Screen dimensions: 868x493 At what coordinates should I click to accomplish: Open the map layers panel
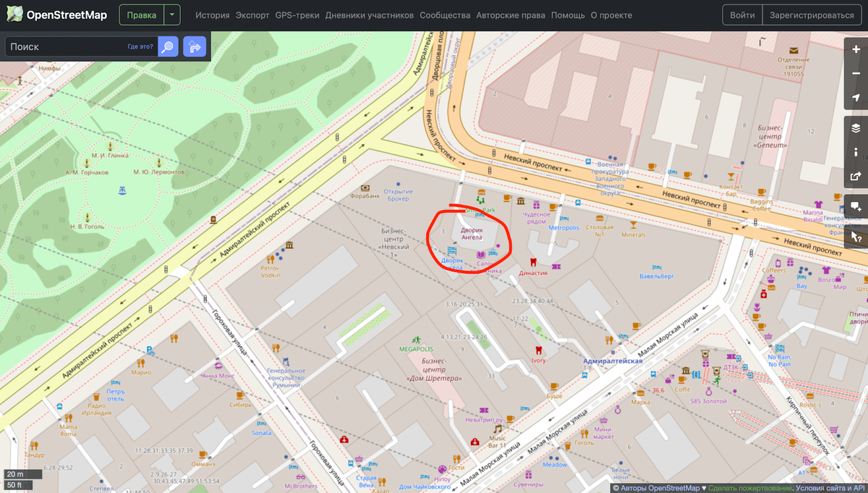[x=856, y=128]
